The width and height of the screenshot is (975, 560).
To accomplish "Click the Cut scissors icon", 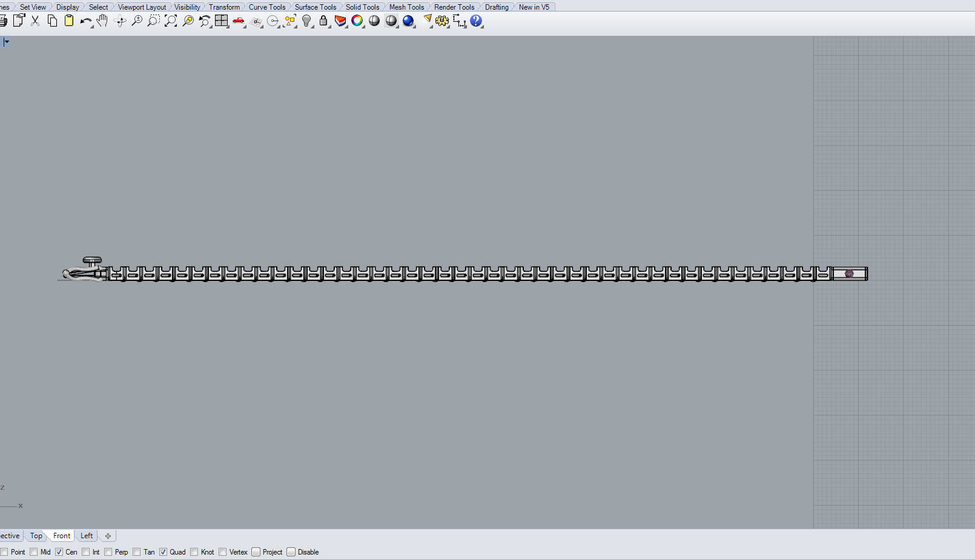I will (x=35, y=21).
